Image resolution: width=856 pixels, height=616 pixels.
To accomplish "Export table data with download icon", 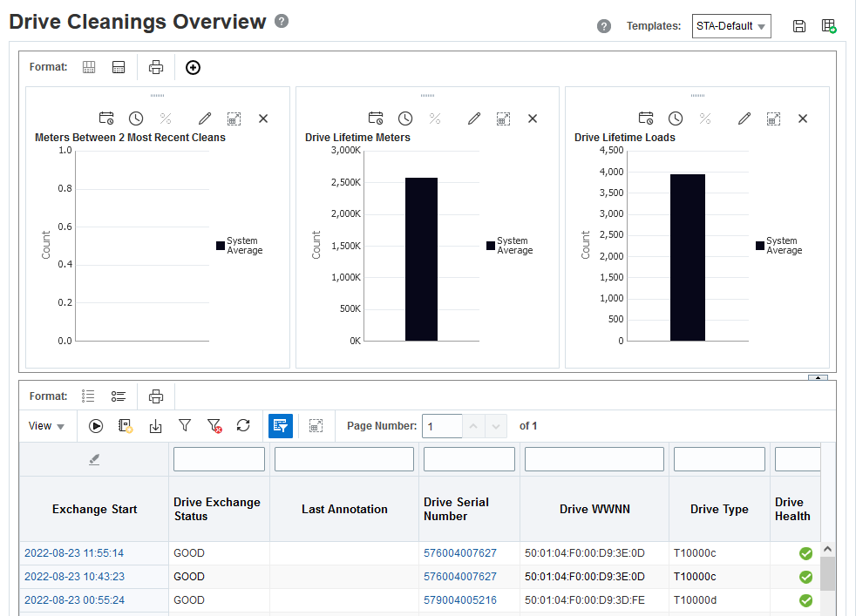I will (155, 426).
